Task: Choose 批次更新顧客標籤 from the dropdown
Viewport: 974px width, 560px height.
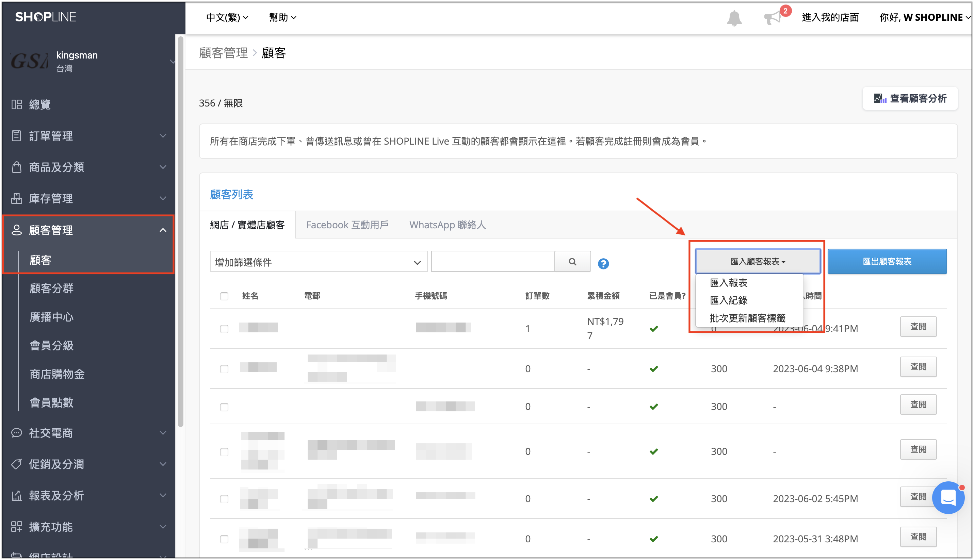Action: tap(747, 318)
